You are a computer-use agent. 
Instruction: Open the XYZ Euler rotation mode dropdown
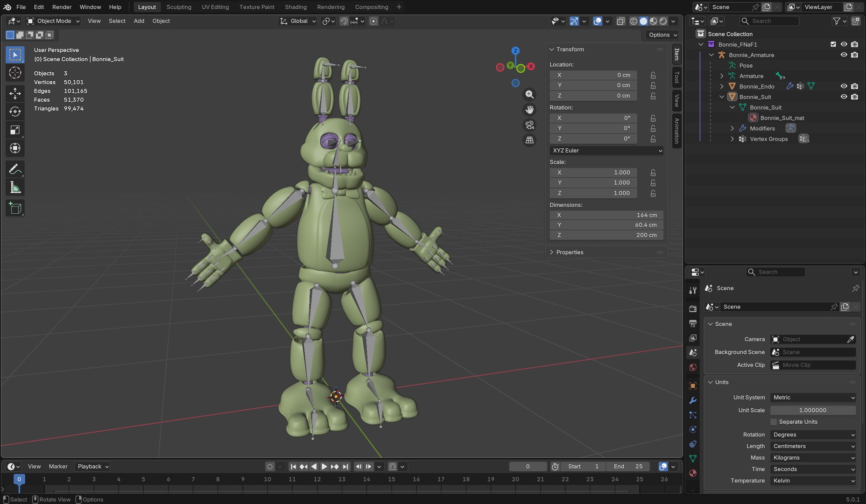(x=606, y=151)
